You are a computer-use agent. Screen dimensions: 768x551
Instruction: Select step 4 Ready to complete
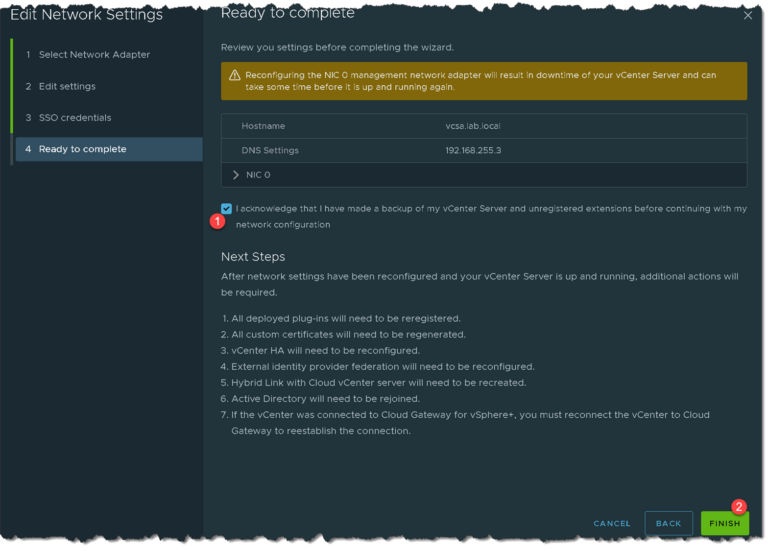(x=109, y=149)
